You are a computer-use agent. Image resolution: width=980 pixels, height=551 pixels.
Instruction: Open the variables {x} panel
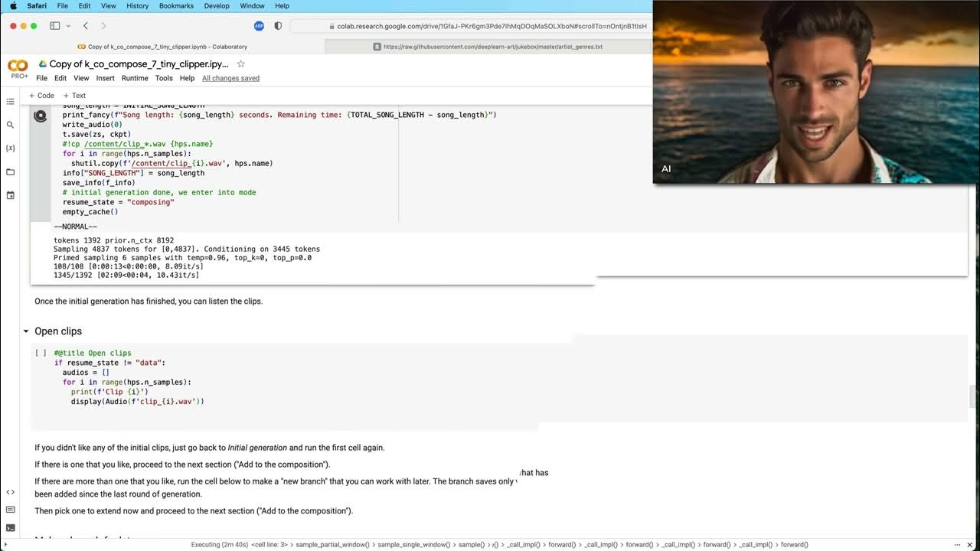10,148
